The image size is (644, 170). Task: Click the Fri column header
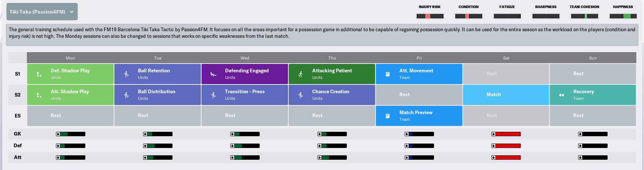coord(419,58)
